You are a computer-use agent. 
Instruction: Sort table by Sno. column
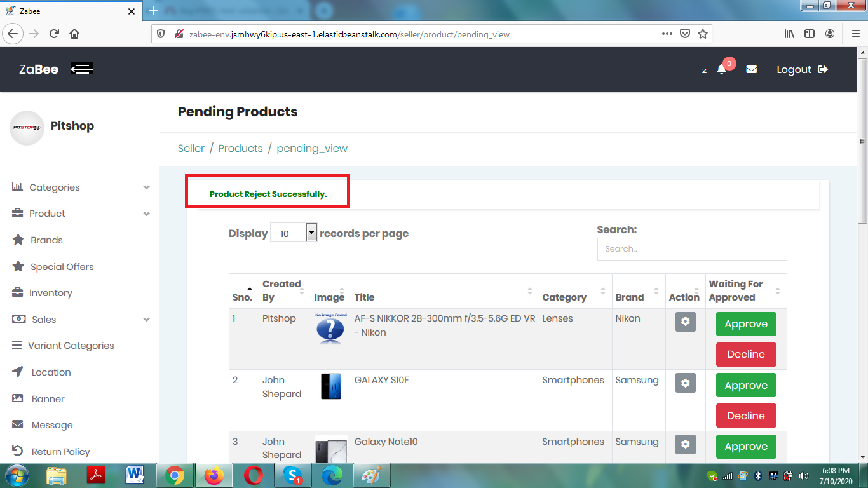tap(243, 291)
